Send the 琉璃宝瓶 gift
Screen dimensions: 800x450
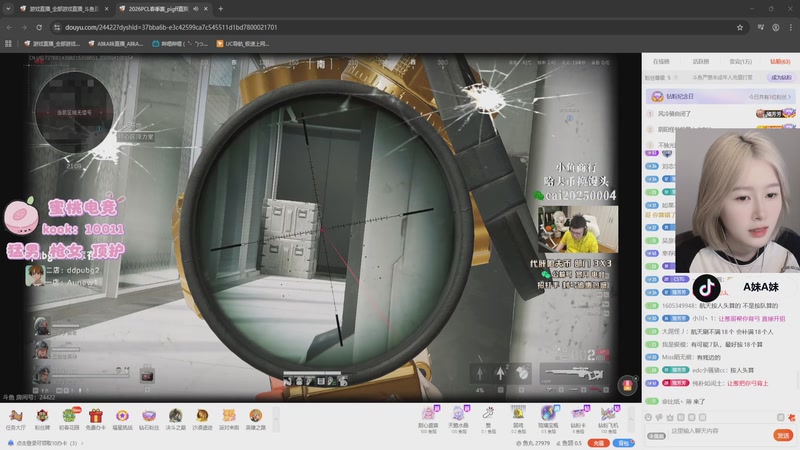(x=548, y=419)
